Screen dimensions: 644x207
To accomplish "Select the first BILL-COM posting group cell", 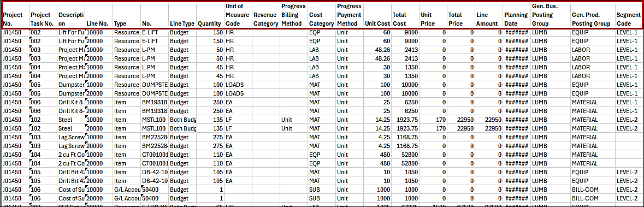I will click(593, 189).
